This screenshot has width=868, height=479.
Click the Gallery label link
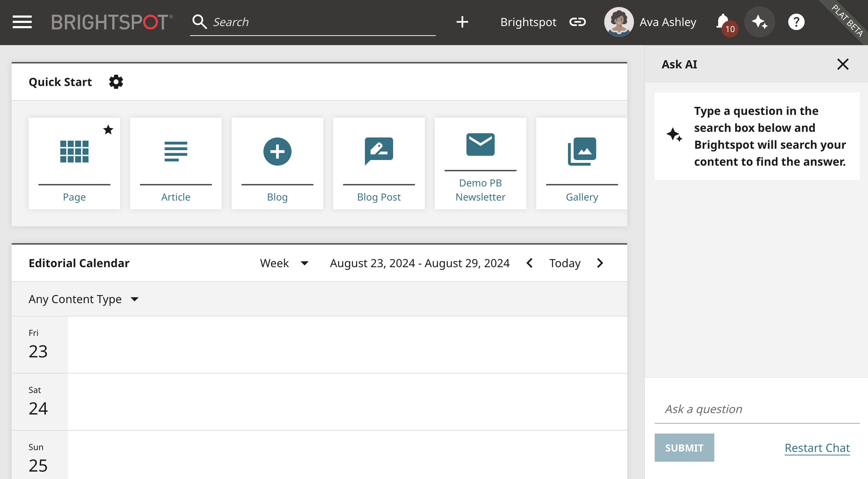pos(582,197)
